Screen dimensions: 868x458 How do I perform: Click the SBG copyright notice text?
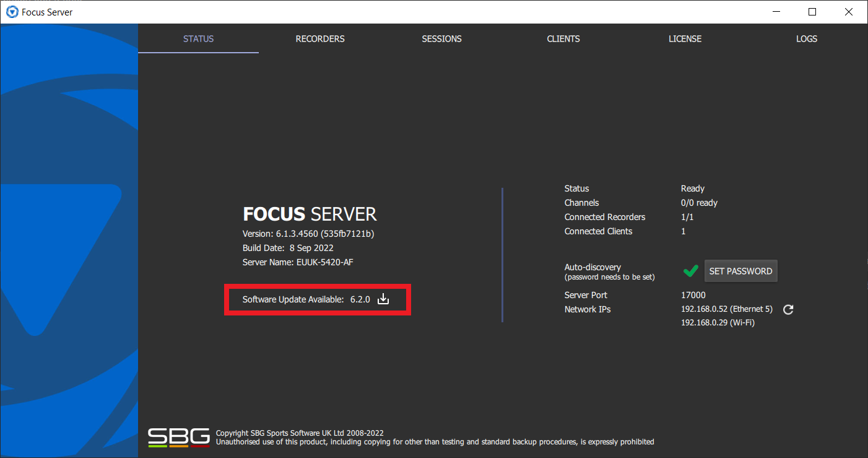[x=300, y=433]
